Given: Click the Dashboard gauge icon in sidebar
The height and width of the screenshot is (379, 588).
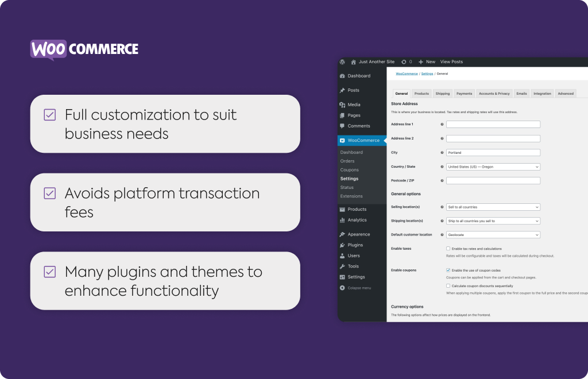Looking at the screenshot, I should 342,76.
